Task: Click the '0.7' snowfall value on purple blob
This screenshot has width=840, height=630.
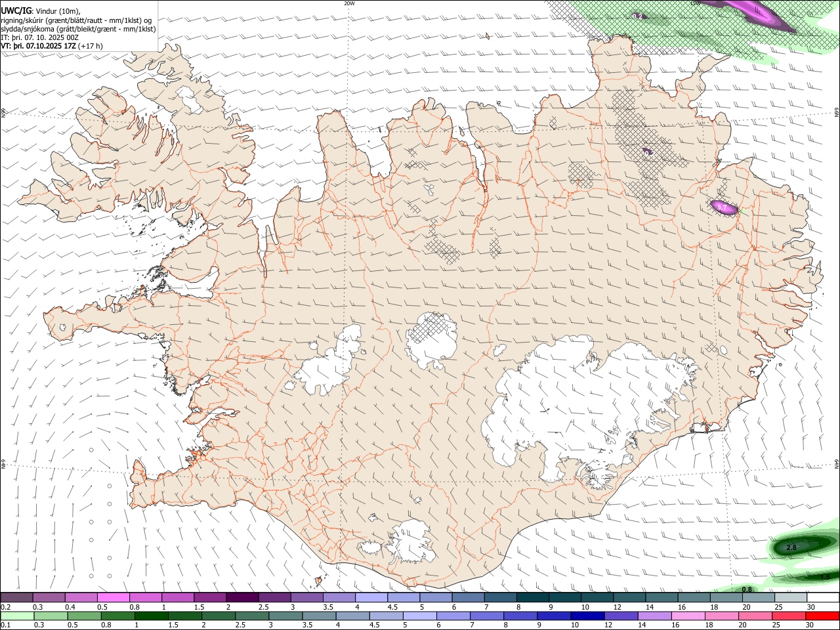Action: [723, 208]
